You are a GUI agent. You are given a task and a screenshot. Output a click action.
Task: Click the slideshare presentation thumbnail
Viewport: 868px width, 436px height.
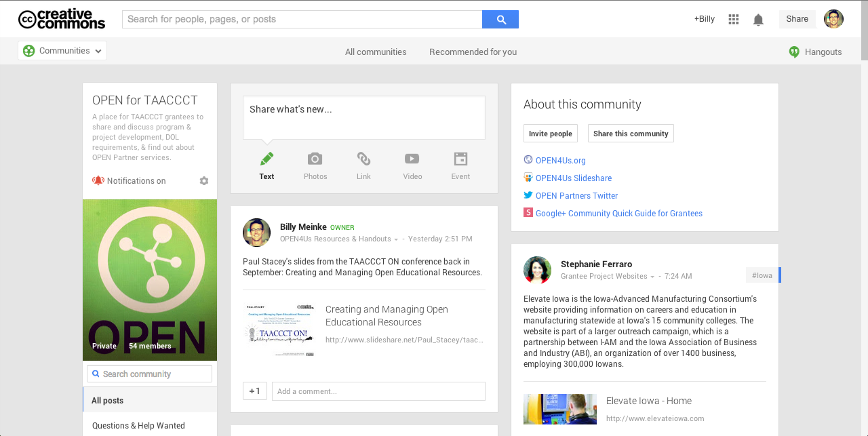[279, 331]
